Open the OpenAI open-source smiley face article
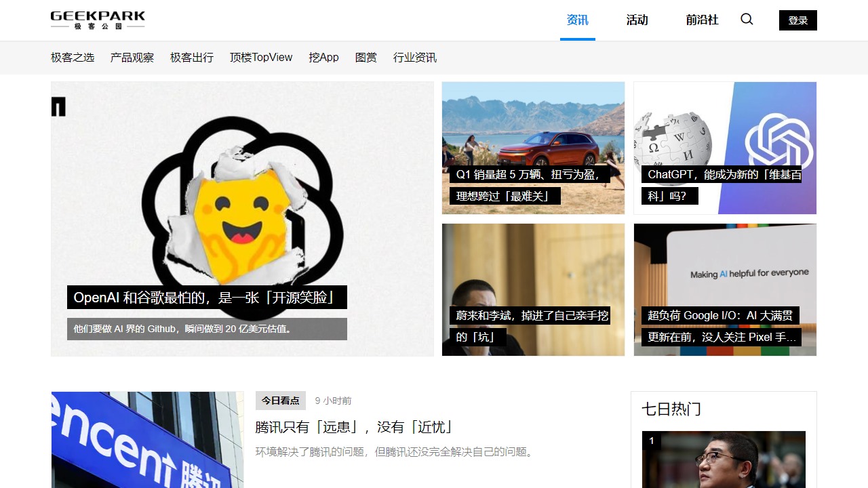 coord(241,219)
